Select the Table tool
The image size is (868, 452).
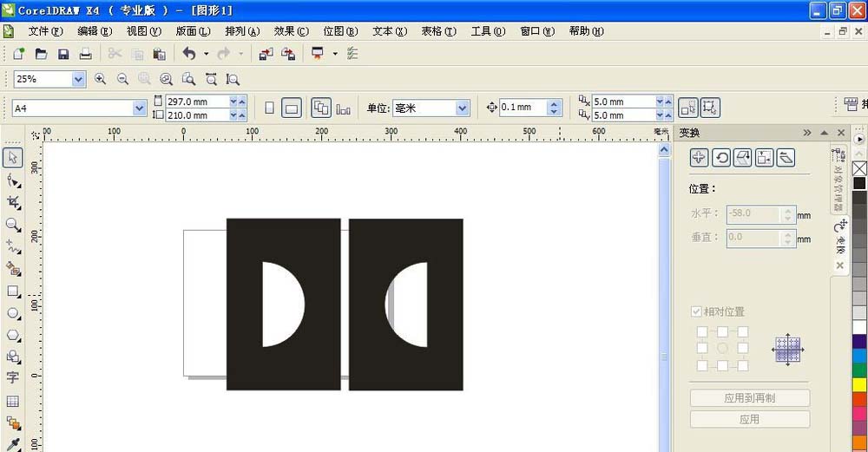click(x=13, y=401)
